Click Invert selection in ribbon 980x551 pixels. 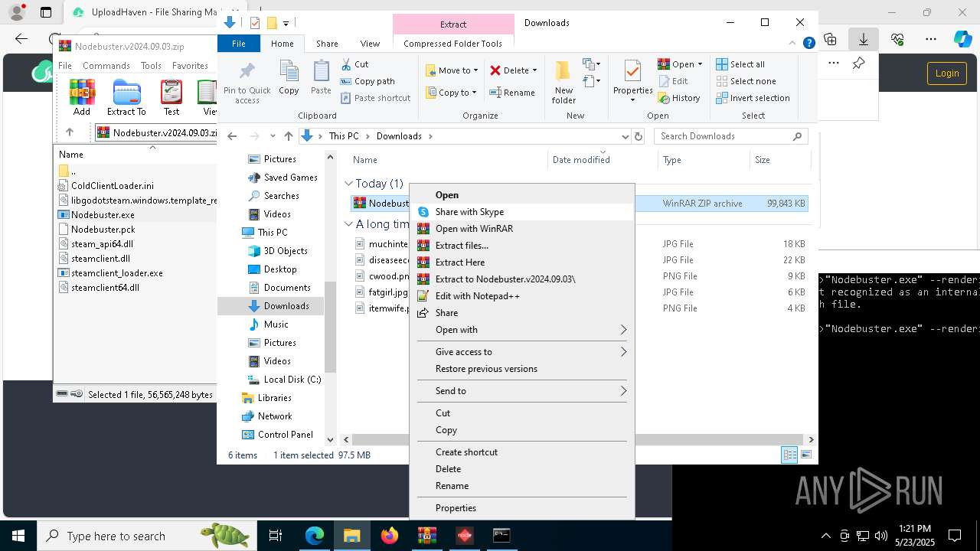753,98
